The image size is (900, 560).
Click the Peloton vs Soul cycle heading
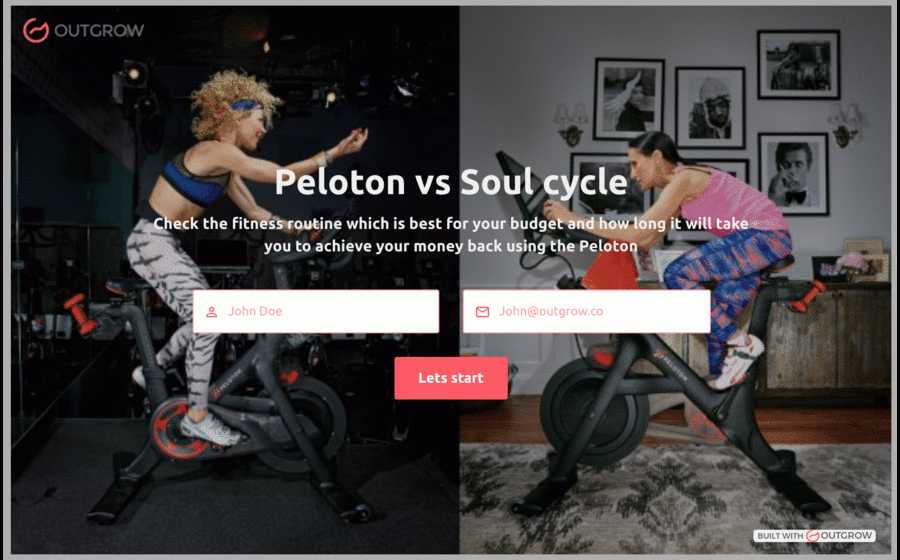451,182
